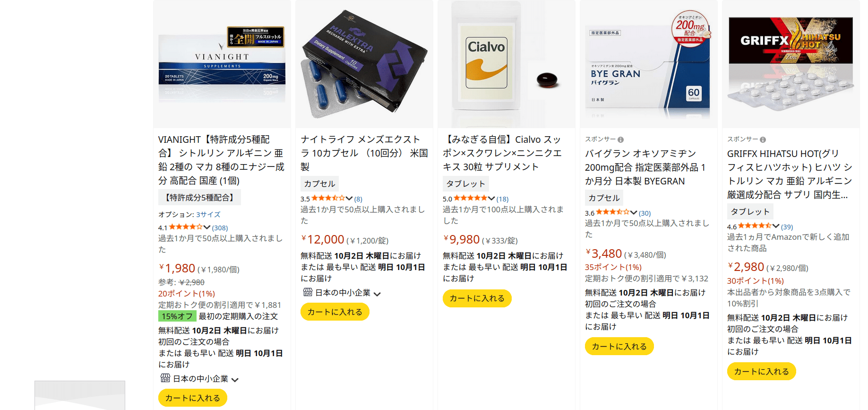Screen dimensions: 868x410
Task: Add VIANIGHT supplement to cart
Action: click(x=193, y=398)
